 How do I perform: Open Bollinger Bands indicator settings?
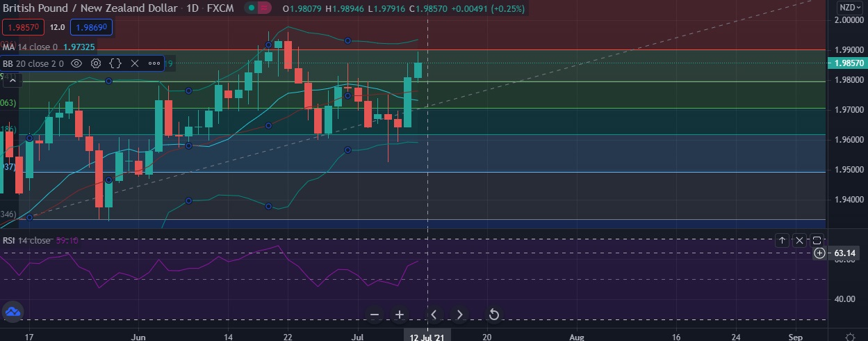(x=96, y=63)
